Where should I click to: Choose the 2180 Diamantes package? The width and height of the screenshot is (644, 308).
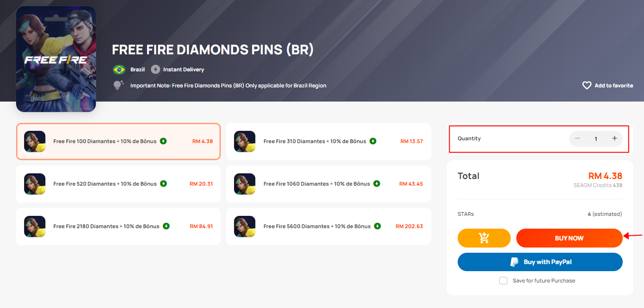click(119, 227)
